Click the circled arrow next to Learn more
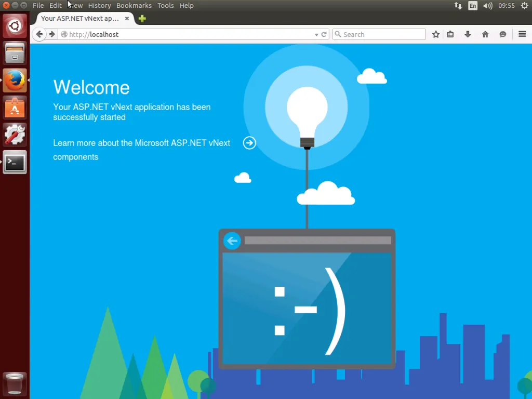 (x=249, y=143)
